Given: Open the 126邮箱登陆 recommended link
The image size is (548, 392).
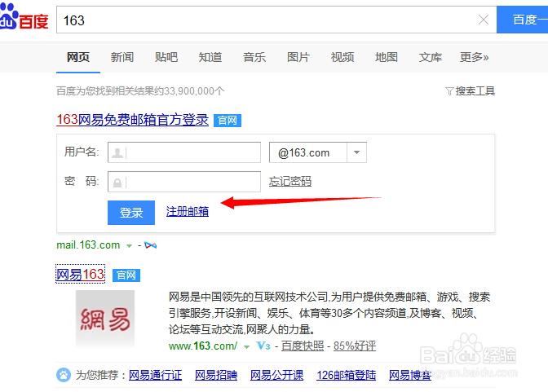Looking at the screenshot, I should tap(347, 375).
